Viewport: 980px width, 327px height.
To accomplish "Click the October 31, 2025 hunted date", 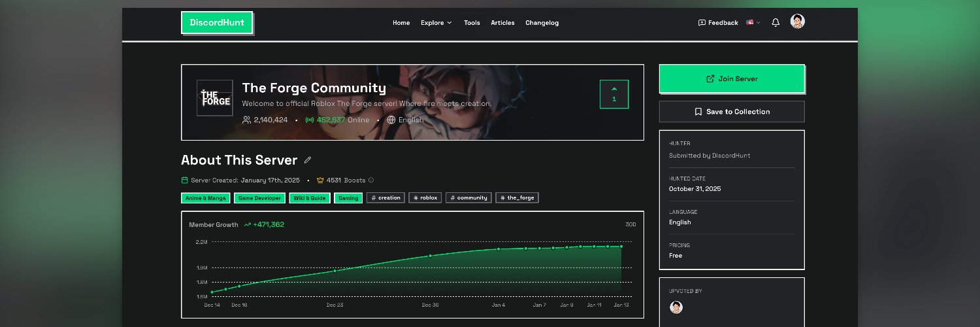I will [695, 189].
